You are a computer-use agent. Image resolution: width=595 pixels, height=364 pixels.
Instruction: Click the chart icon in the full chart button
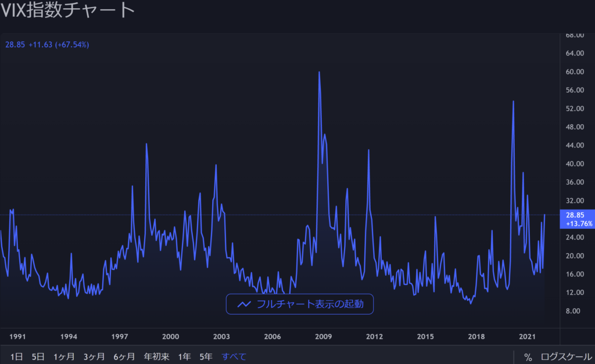pyautogui.click(x=243, y=304)
